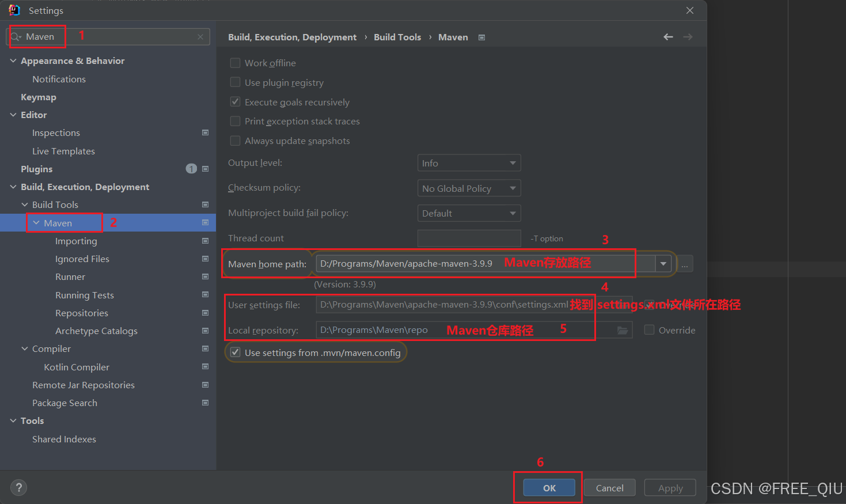Click the search magnifier icon in settings search
Screen dimensions: 846x504
tap(15, 36)
